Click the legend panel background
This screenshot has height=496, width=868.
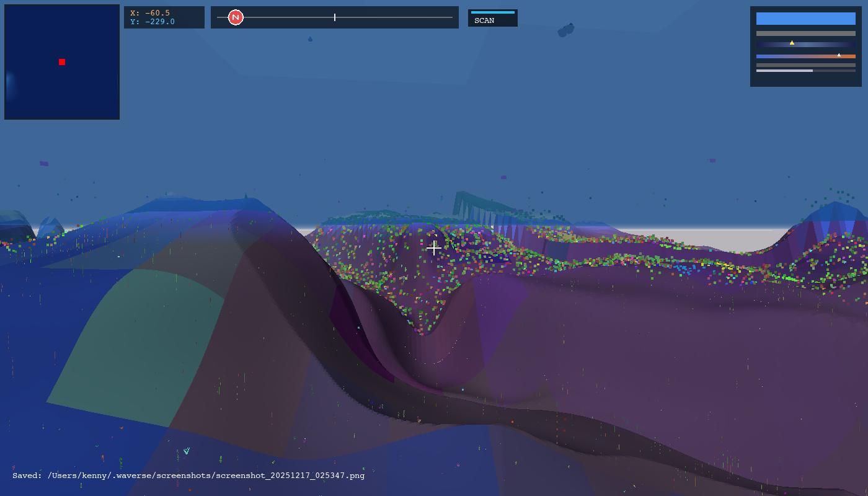805,81
